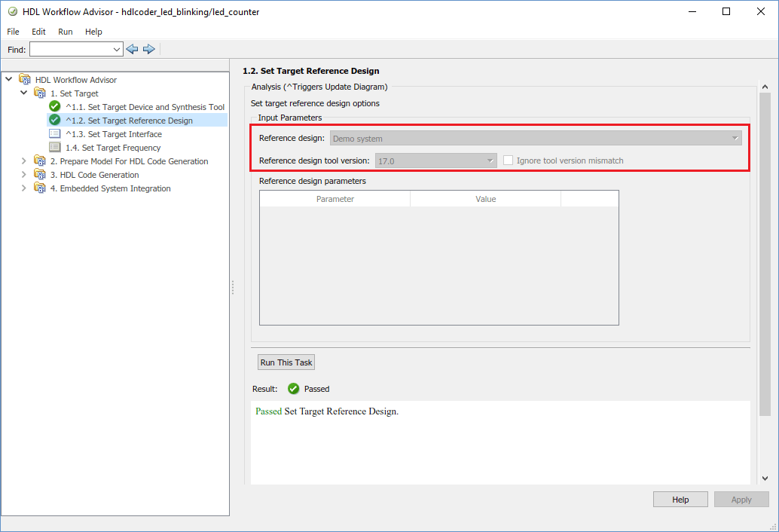This screenshot has height=532, width=779.
Task: Click the Help button at bottom
Action: pos(680,500)
